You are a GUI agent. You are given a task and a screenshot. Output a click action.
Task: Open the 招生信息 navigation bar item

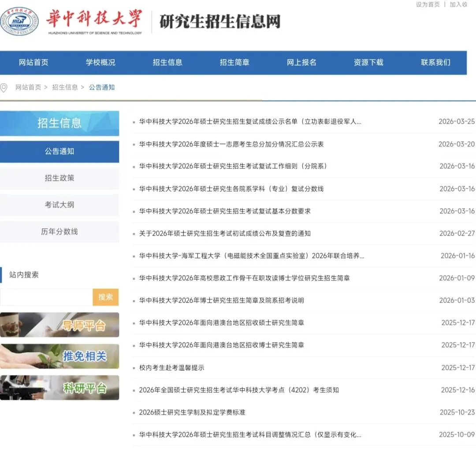pos(167,63)
